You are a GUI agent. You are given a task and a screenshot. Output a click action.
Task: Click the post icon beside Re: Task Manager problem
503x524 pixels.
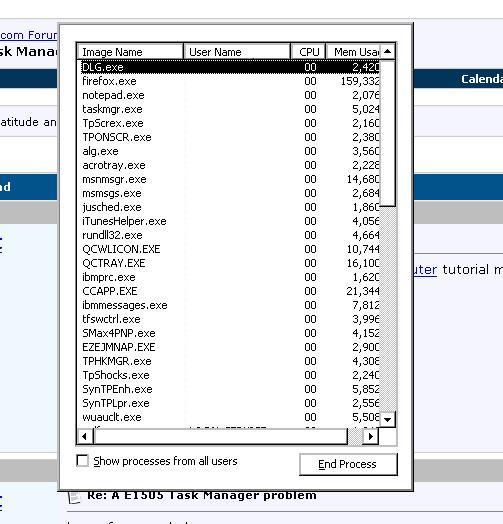pos(74,497)
